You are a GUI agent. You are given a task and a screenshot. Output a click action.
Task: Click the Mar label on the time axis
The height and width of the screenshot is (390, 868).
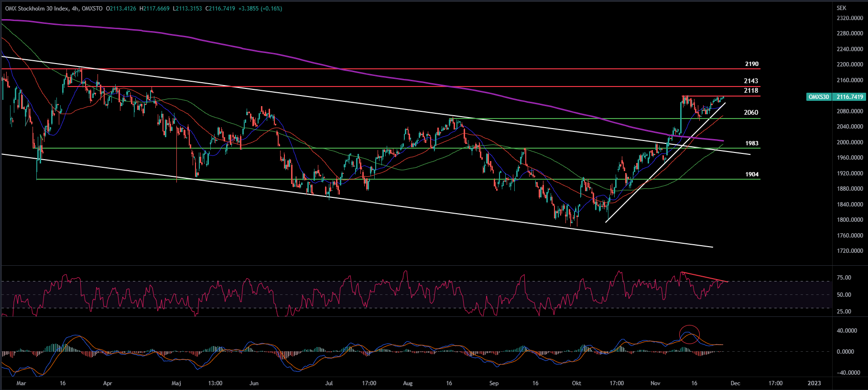click(21, 383)
